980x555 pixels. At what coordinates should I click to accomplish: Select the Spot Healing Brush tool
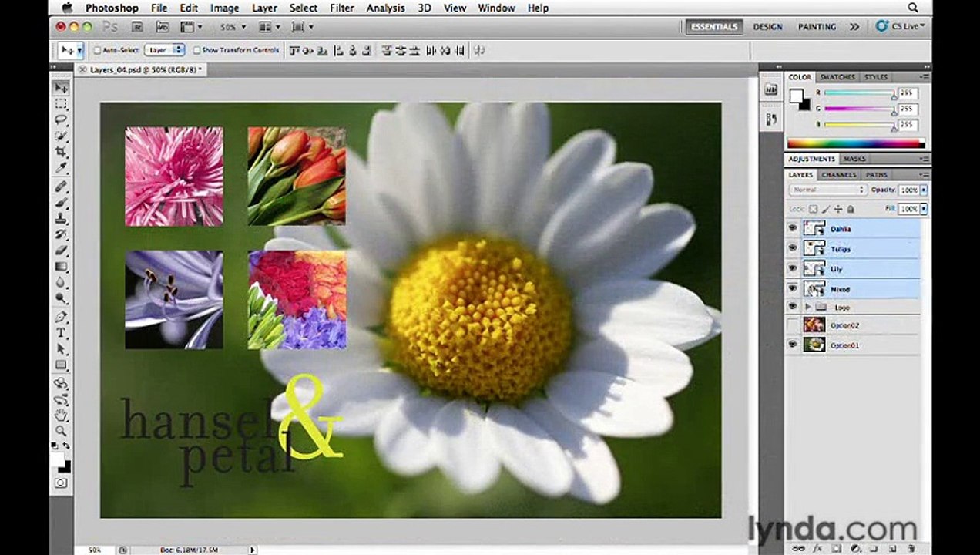coord(61,187)
